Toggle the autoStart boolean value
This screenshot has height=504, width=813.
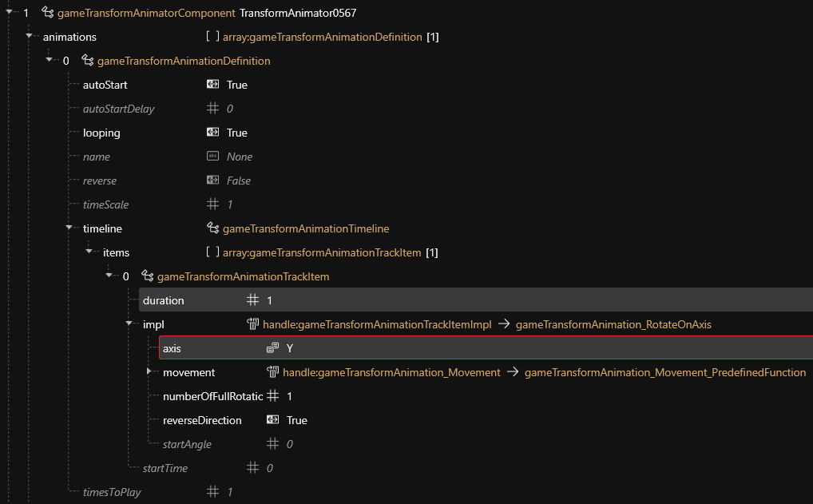tap(236, 85)
